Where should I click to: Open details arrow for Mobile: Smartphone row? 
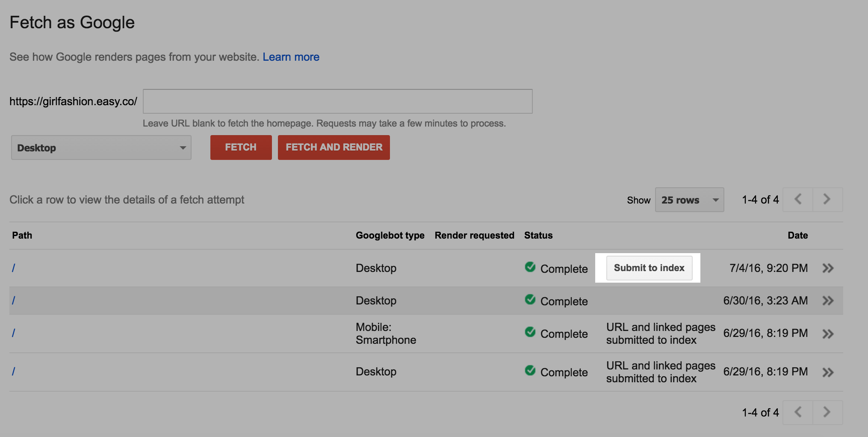point(828,334)
